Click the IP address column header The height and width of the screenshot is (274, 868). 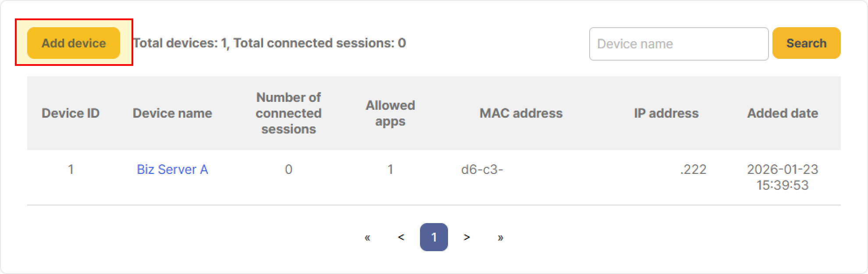tap(666, 113)
